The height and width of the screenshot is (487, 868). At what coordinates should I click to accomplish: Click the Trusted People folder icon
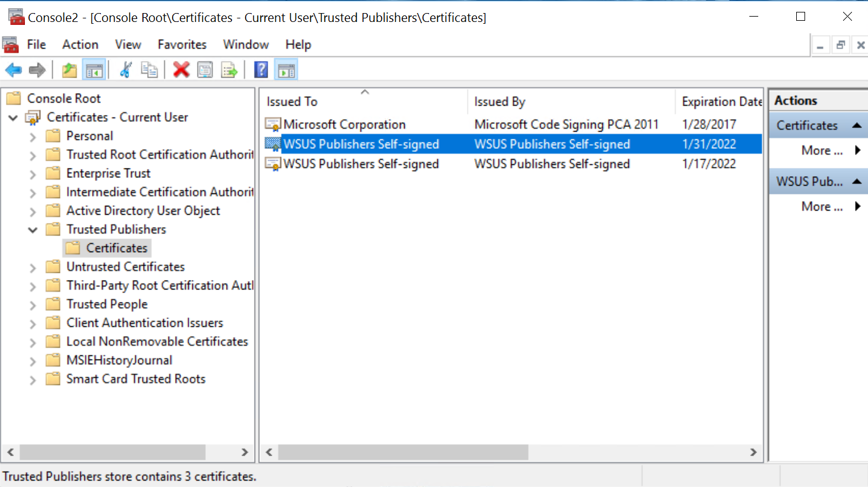(x=53, y=304)
